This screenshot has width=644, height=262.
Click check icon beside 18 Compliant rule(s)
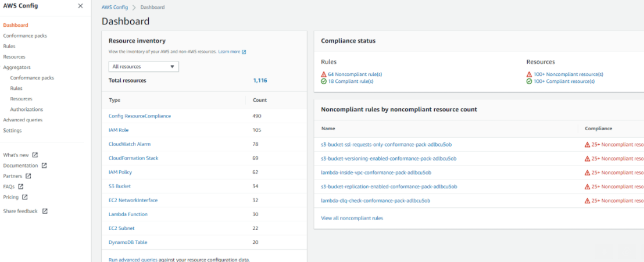click(324, 81)
